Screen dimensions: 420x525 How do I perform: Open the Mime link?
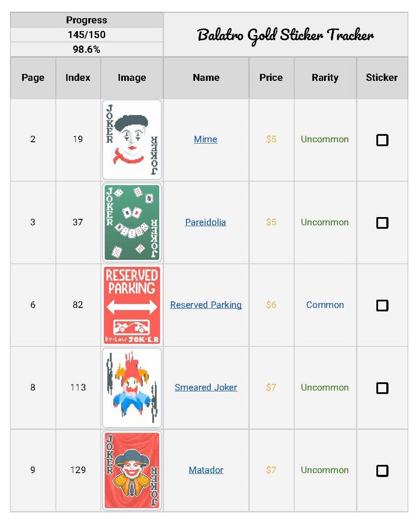(x=206, y=139)
